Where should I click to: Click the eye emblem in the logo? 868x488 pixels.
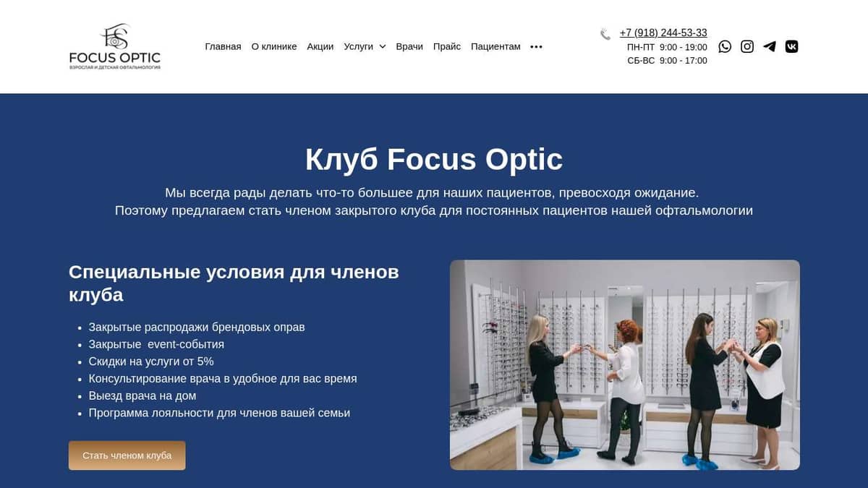[114, 40]
